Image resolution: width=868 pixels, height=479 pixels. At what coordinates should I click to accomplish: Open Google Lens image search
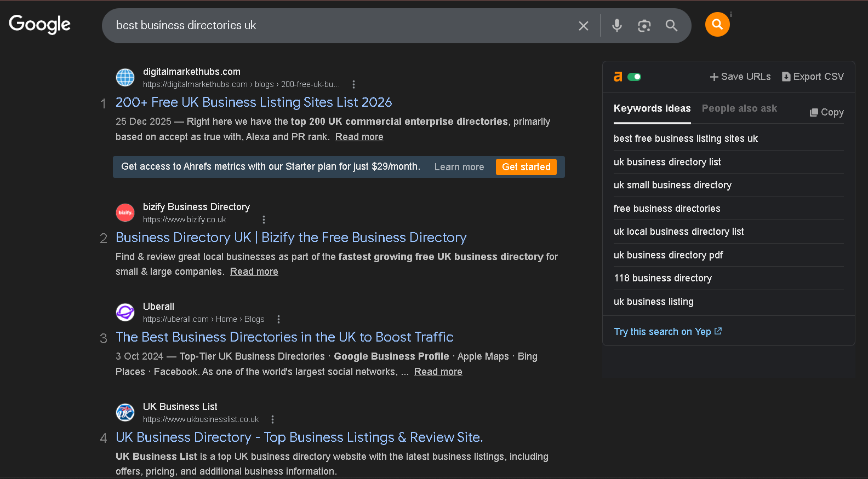pos(644,26)
